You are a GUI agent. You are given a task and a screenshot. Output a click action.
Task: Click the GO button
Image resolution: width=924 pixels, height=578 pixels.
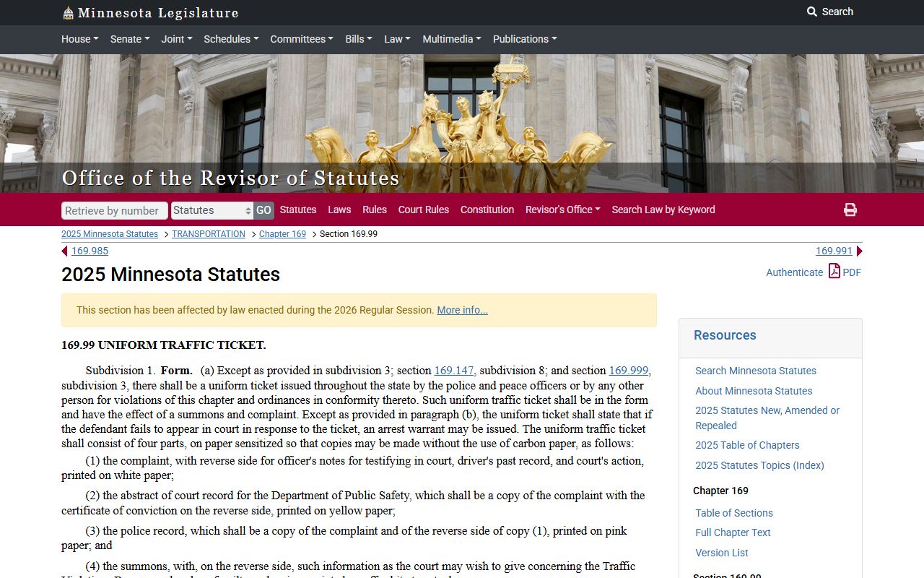[x=263, y=210]
